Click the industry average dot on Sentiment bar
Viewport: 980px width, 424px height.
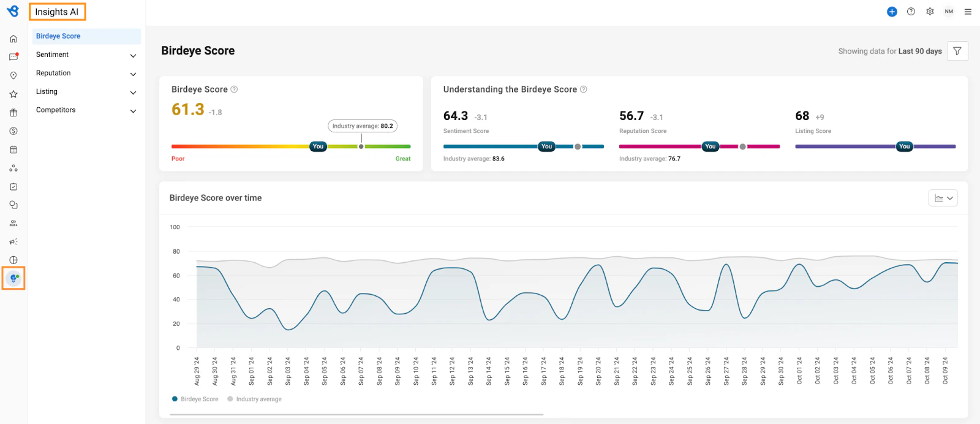(578, 146)
